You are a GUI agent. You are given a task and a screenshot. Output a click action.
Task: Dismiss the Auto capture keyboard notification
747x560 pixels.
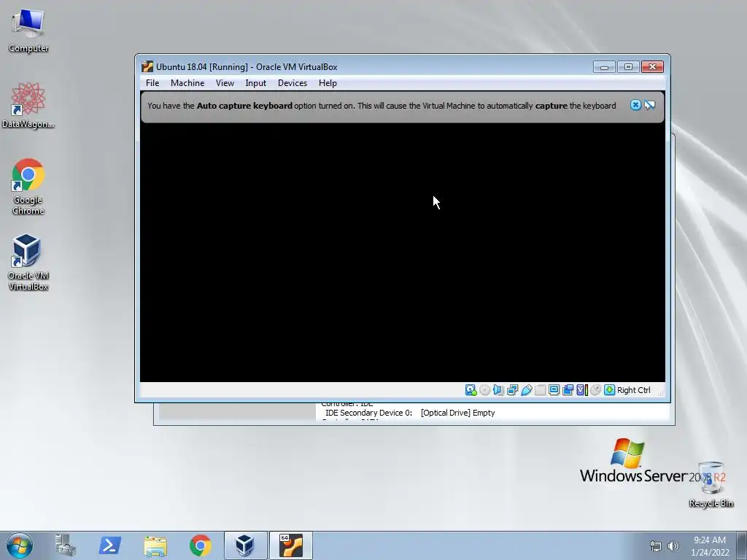pyautogui.click(x=635, y=105)
